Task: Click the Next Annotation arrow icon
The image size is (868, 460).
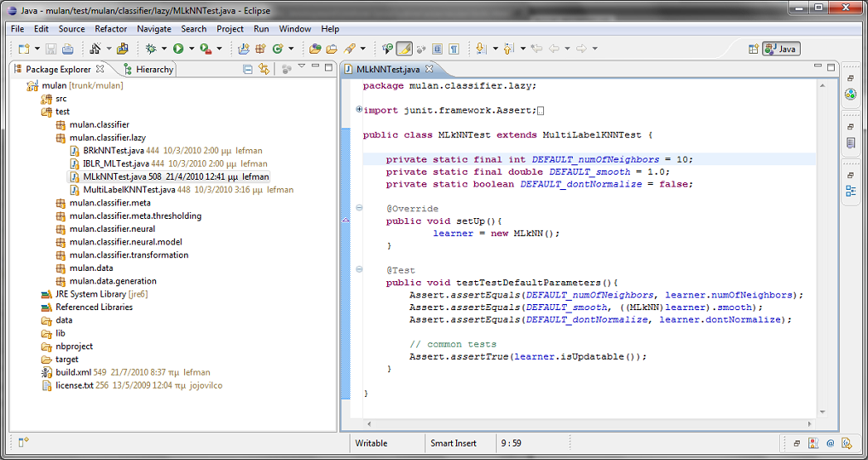Action: click(481, 49)
